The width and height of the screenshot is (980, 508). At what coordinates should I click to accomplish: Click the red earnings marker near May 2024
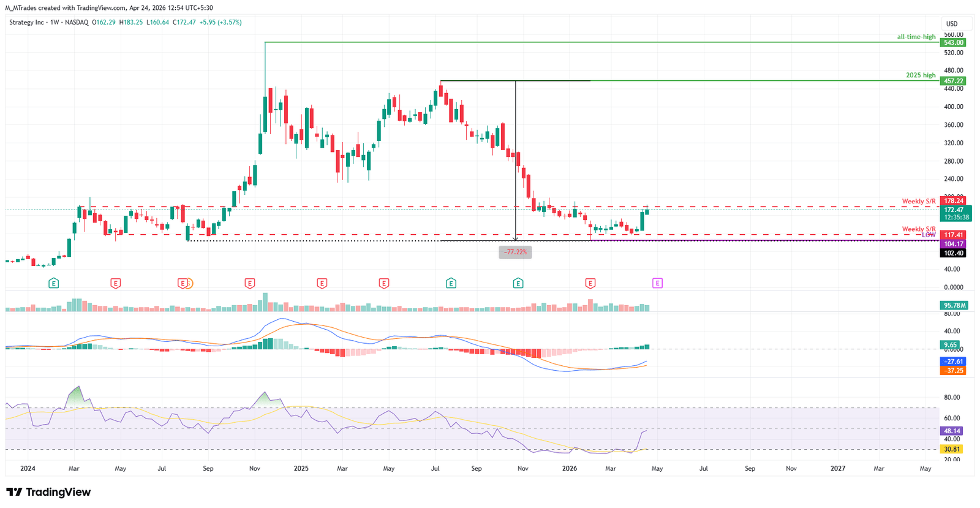(115, 283)
